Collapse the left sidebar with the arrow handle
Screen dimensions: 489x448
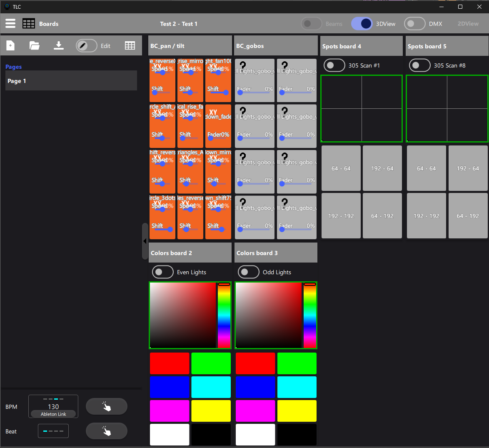(x=145, y=241)
